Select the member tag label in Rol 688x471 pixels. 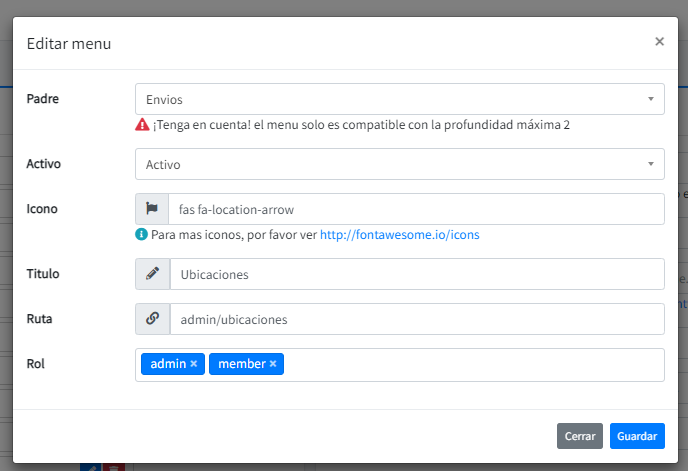[x=241, y=364]
